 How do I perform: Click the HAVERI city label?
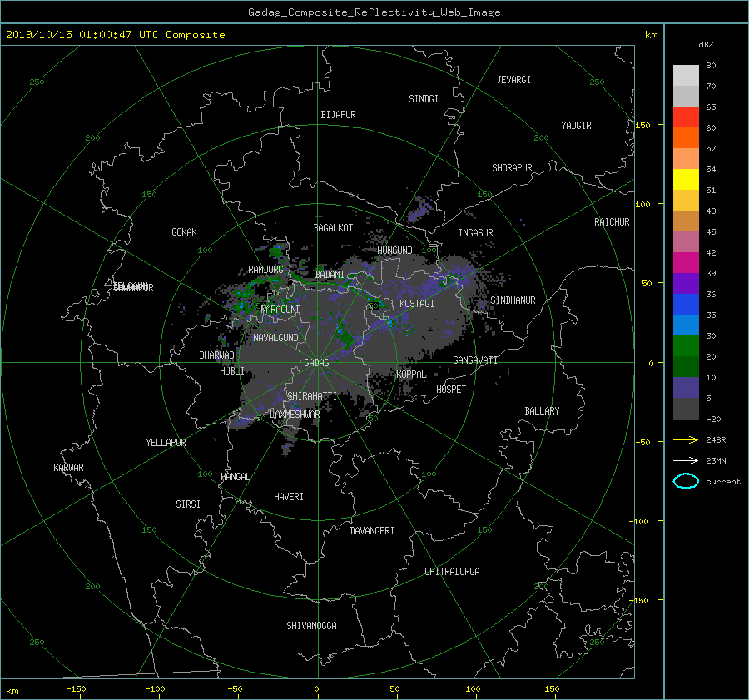pos(289,497)
